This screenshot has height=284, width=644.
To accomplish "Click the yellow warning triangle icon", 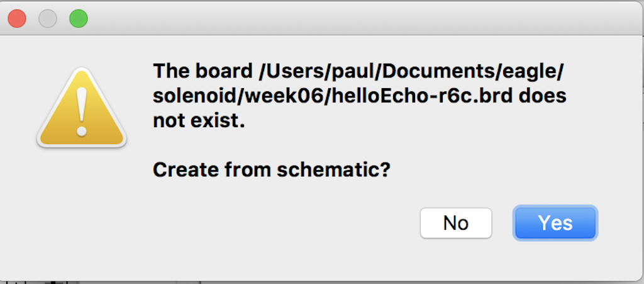I will click(x=82, y=108).
